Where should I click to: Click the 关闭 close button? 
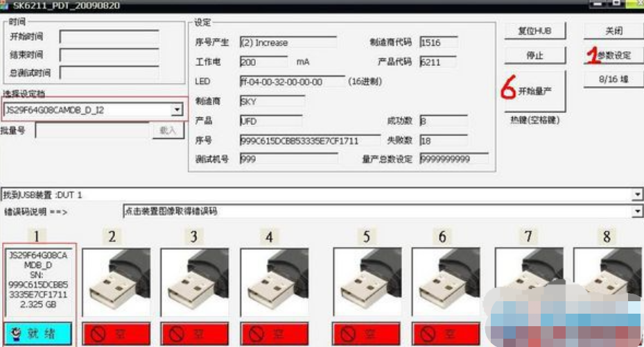point(613,31)
